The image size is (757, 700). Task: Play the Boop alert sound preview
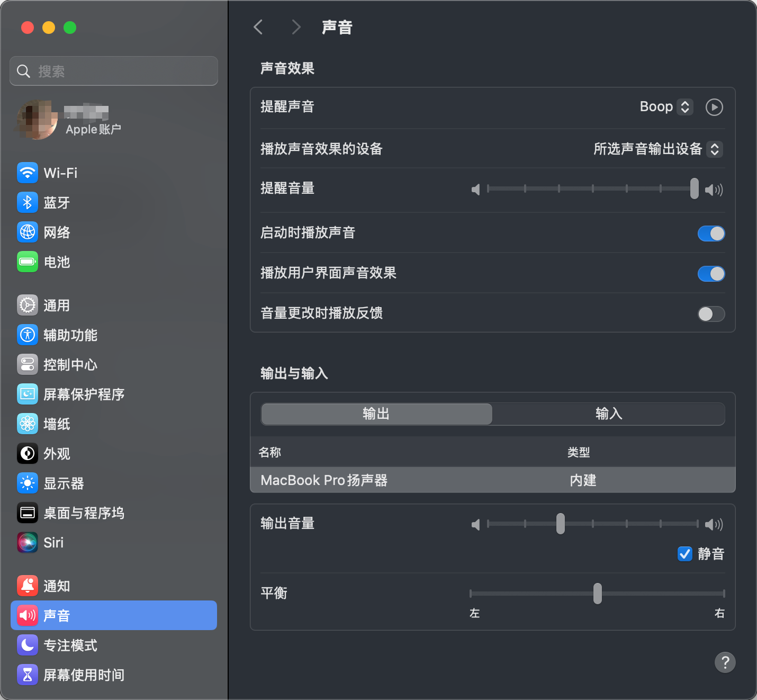click(x=714, y=107)
